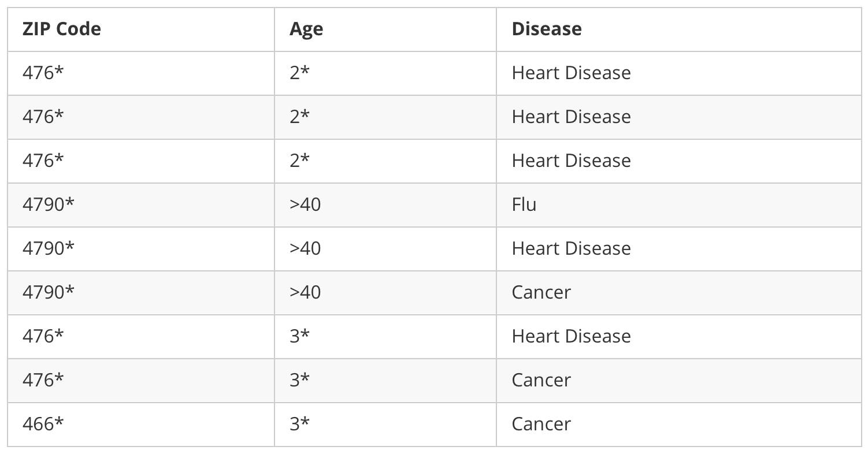
Task: Click the 466* ZIP code cell
Action: [43, 424]
